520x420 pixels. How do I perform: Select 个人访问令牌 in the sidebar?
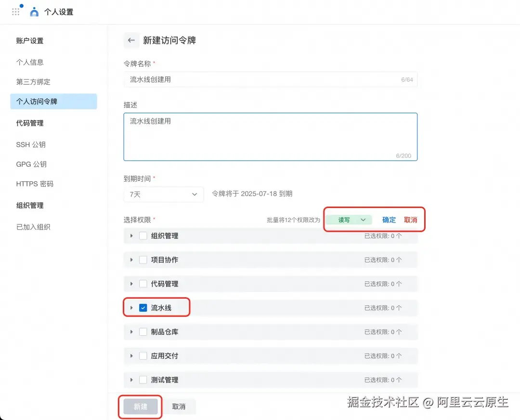(x=53, y=102)
